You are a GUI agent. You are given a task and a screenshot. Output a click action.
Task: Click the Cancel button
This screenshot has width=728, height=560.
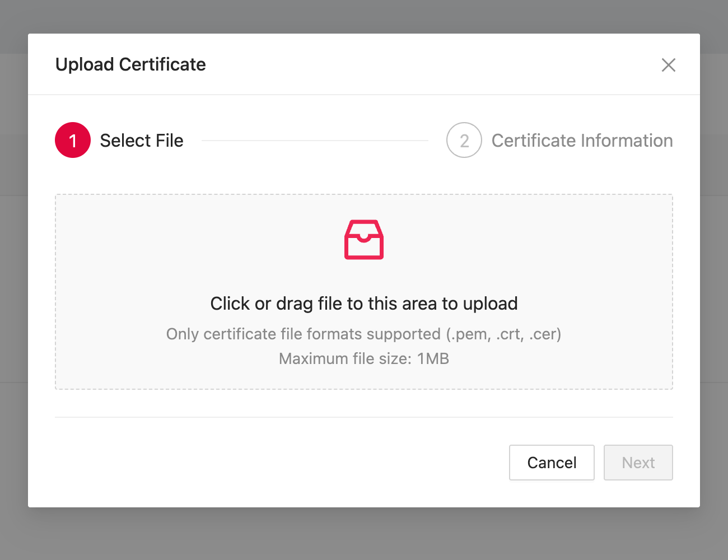click(x=552, y=463)
